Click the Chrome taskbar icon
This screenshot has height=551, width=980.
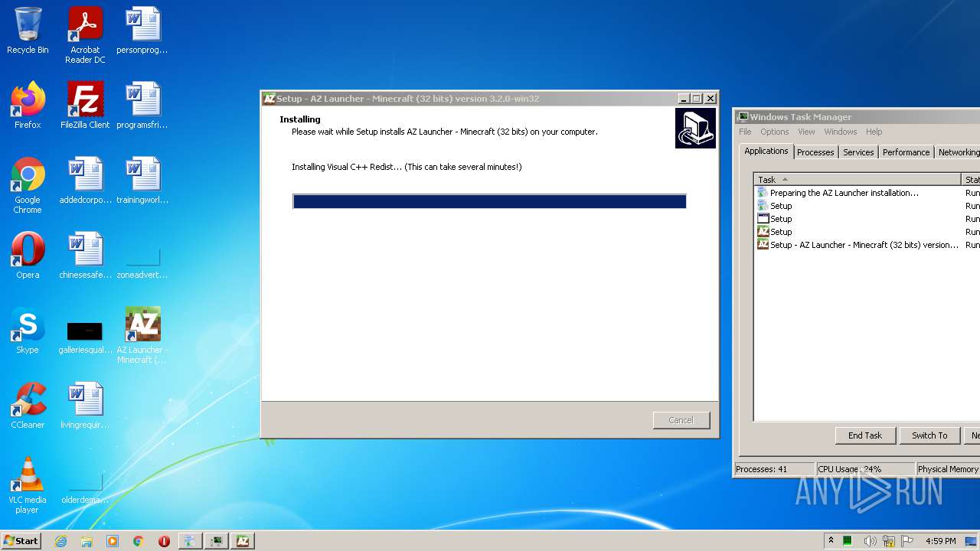click(x=139, y=541)
